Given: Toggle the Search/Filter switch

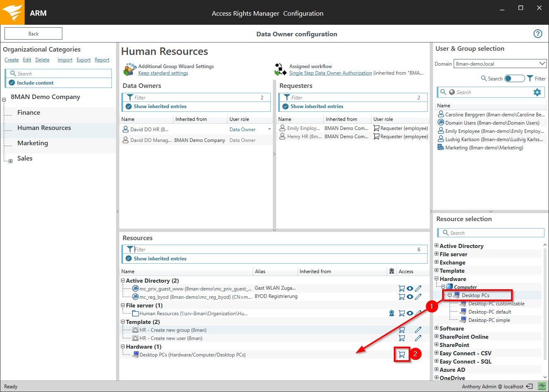Looking at the screenshot, I should point(514,78).
